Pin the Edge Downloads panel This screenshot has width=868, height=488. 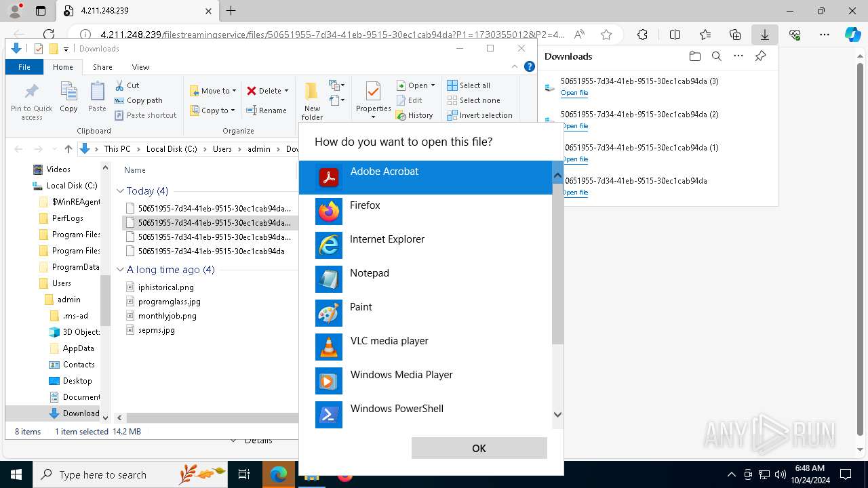click(761, 56)
